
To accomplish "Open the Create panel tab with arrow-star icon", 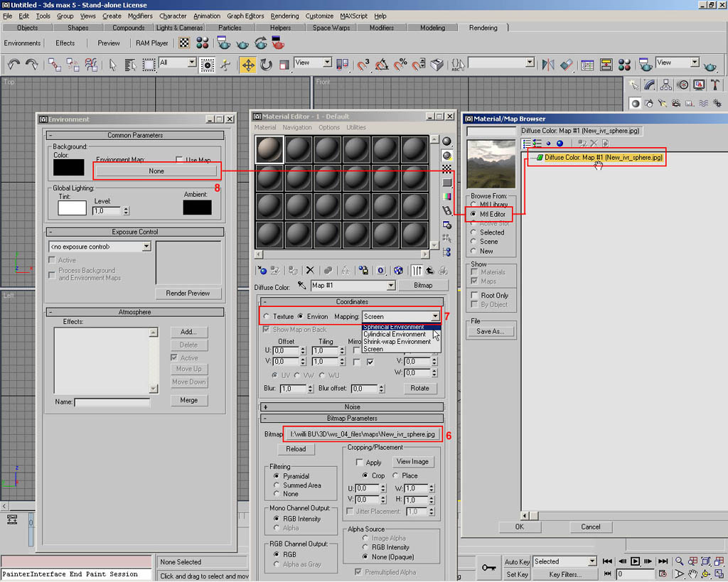I will coord(633,85).
